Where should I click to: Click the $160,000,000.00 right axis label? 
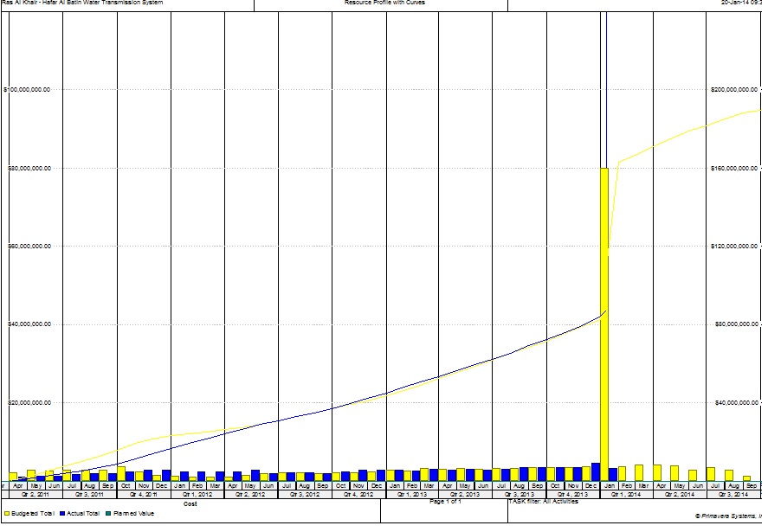734,169
